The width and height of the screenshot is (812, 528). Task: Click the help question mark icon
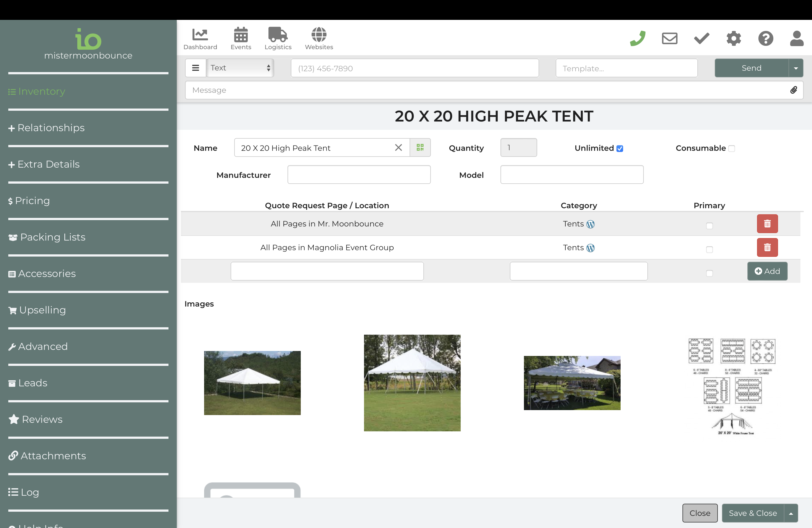pyautogui.click(x=766, y=38)
